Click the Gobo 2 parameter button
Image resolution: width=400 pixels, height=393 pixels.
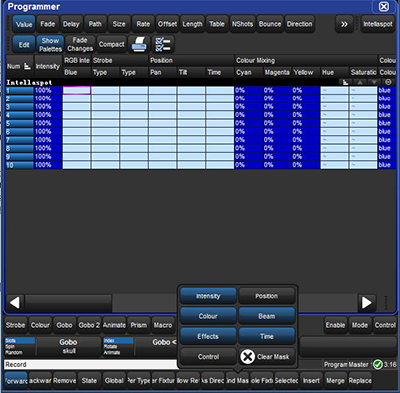(89, 325)
